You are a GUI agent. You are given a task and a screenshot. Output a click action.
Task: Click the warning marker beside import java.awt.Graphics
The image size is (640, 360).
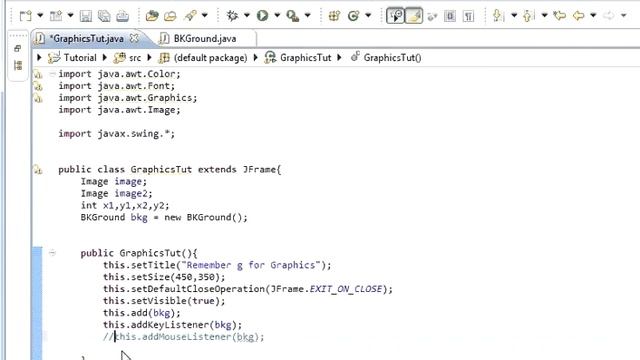point(38,98)
